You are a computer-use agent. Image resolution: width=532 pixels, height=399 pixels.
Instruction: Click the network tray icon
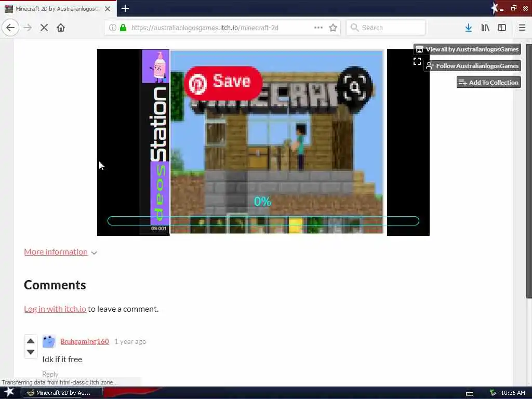[493, 393]
